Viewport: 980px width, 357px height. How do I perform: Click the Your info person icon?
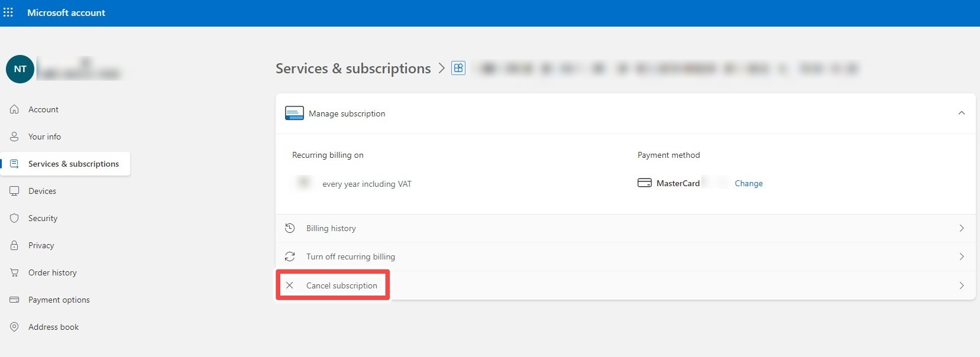pos(14,137)
